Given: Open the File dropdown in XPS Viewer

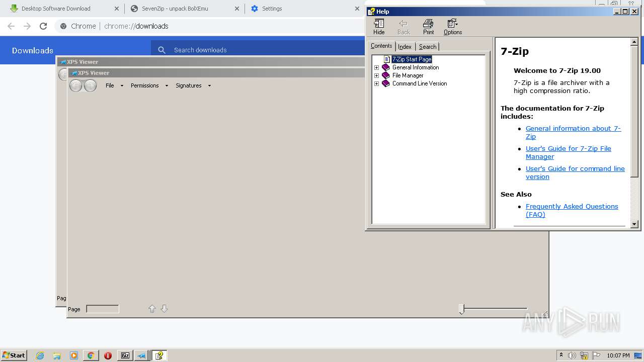Looking at the screenshot, I should [114, 85].
